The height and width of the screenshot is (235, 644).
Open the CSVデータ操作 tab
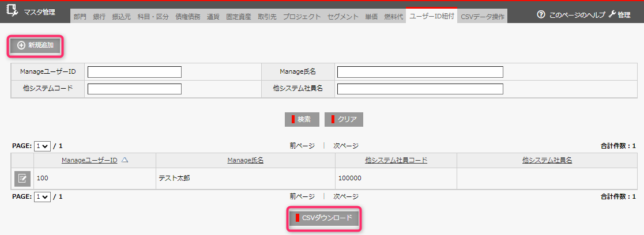[483, 17]
